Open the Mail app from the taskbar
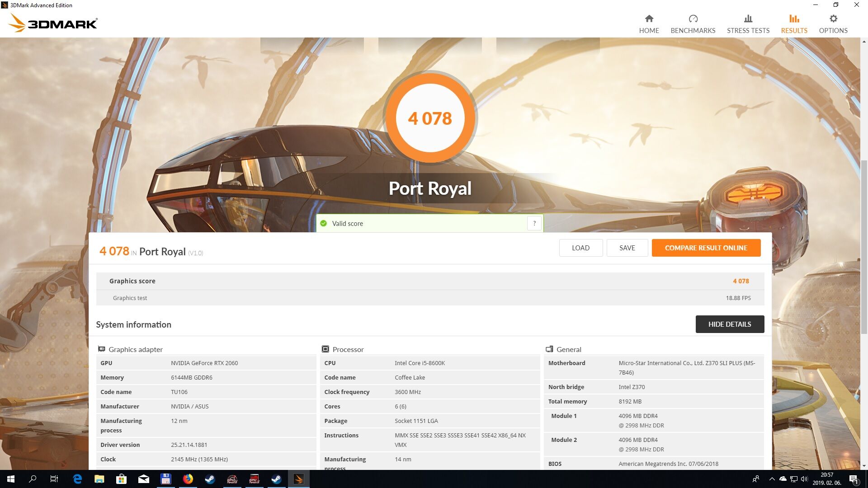This screenshot has height=488, width=868. 143,479
